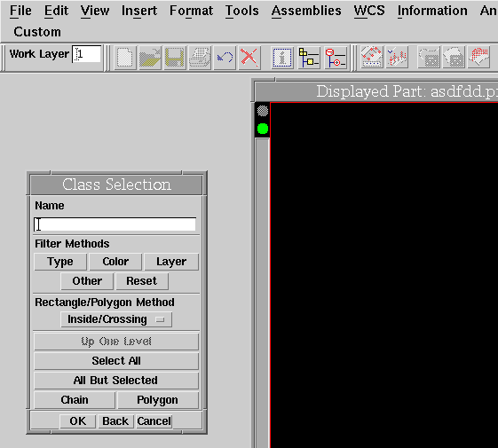498x448 pixels.
Task: Click the Object Information 'i' icon
Action: point(282,58)
